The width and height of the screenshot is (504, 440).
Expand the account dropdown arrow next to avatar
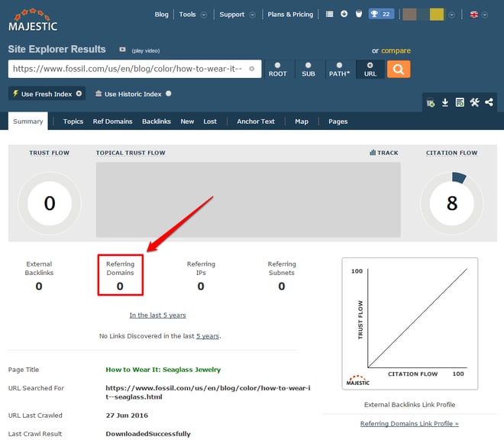click(x=451, y=15)
